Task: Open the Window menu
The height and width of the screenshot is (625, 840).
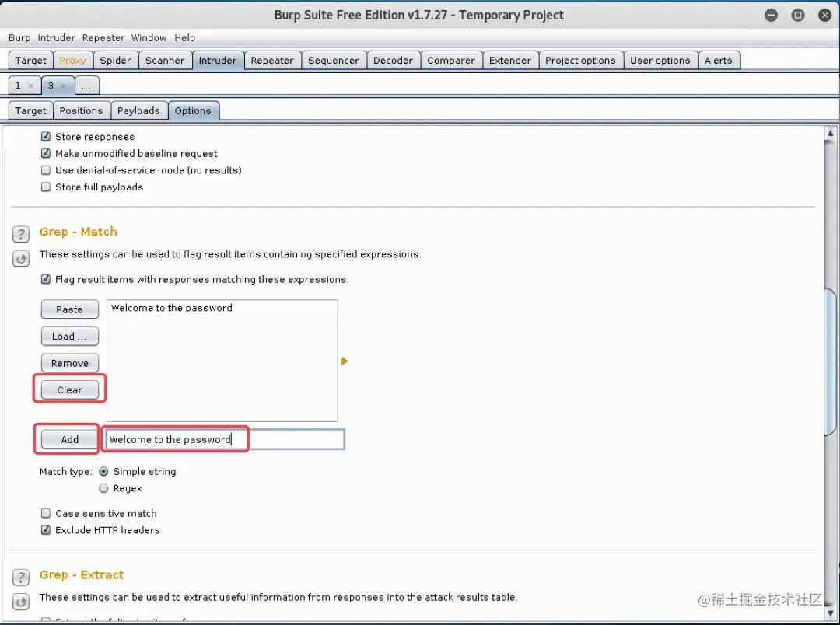Action: (149, 38)
